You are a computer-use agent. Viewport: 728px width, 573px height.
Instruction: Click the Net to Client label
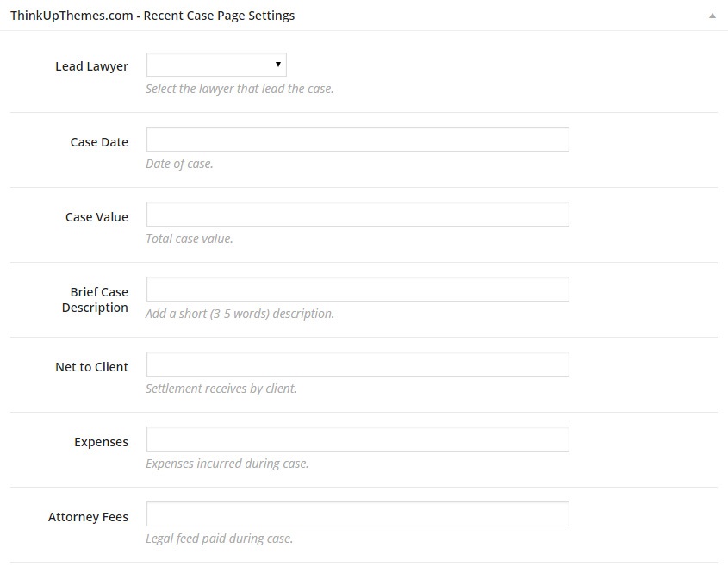91,367
